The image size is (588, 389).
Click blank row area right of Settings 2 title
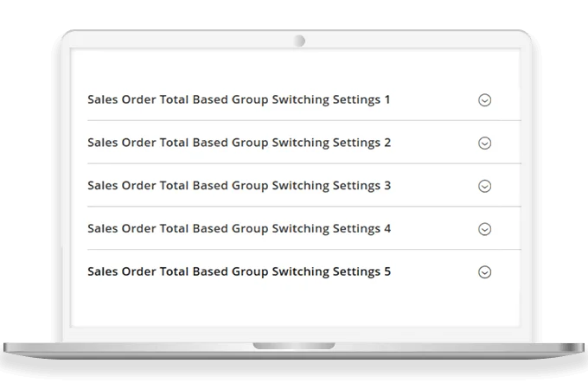[x=432, y=143]
